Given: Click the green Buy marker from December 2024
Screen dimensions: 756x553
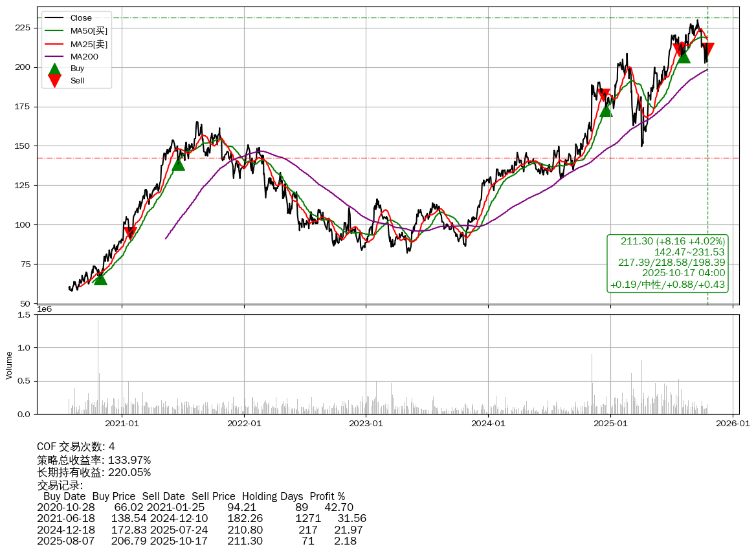Looking at the screenshot, I should (606, 111).
